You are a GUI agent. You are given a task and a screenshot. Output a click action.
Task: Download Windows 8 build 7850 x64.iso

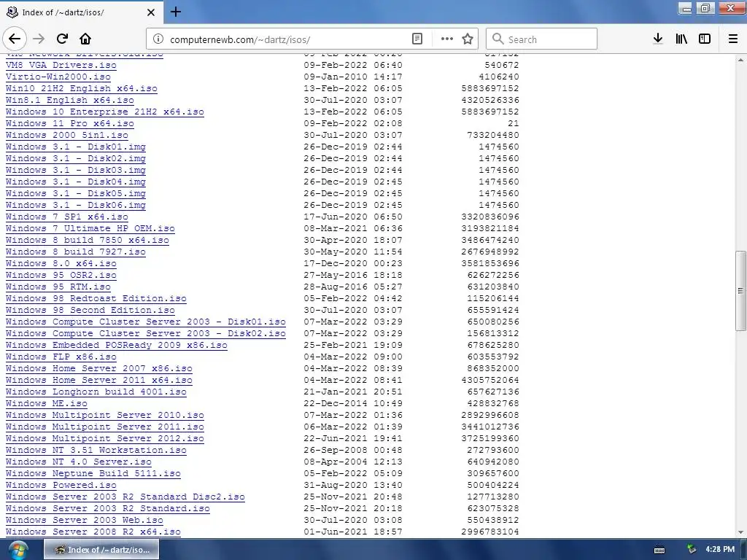coord(88,240)
